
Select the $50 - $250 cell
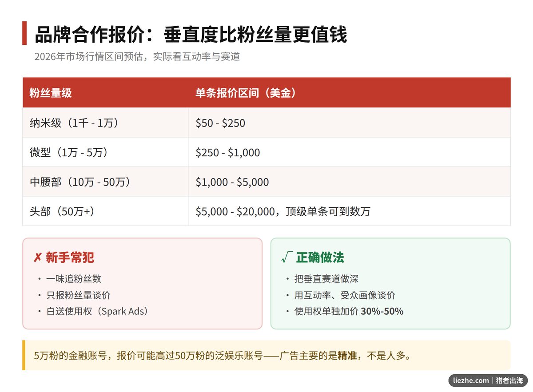350,123
